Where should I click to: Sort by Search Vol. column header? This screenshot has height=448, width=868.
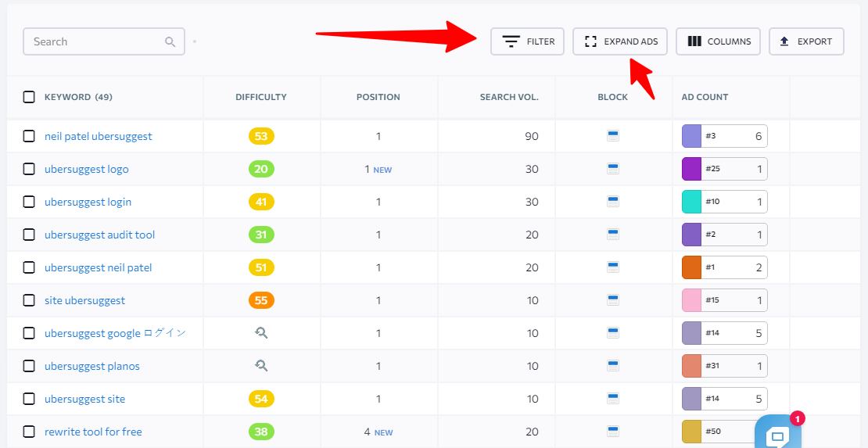click(x=509, y=97)
